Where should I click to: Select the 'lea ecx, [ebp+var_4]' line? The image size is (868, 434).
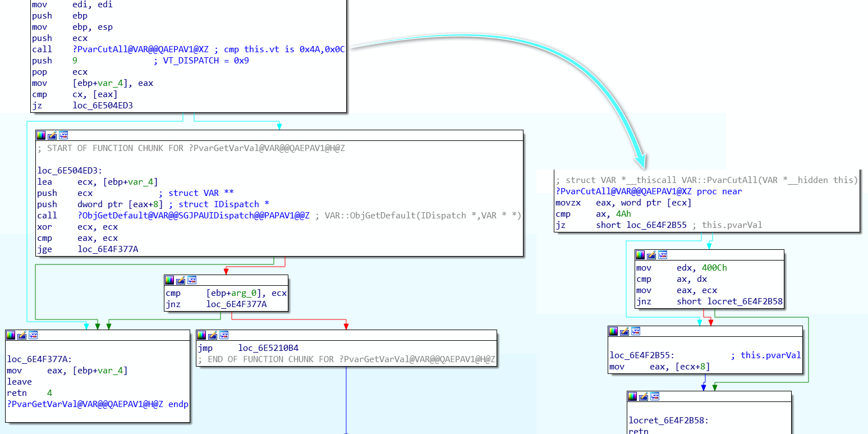pos(98,182)
